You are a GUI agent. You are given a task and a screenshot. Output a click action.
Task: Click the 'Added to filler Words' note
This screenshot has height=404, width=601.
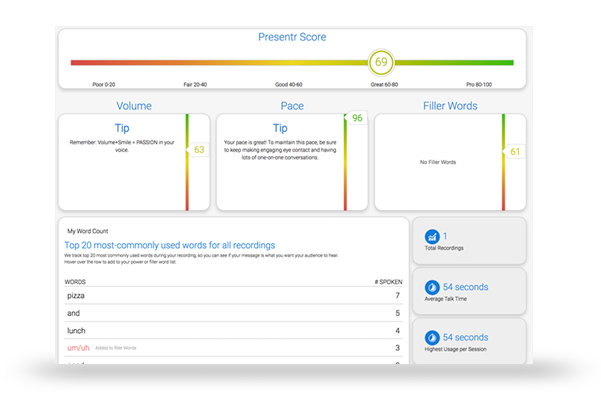pos(116,348)
